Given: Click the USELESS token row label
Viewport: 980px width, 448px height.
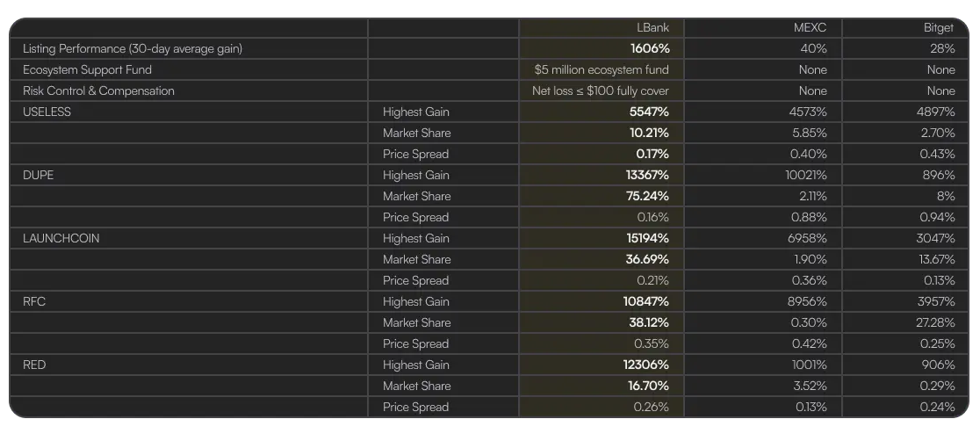Looking at the screenshot, I should (47, 112).
